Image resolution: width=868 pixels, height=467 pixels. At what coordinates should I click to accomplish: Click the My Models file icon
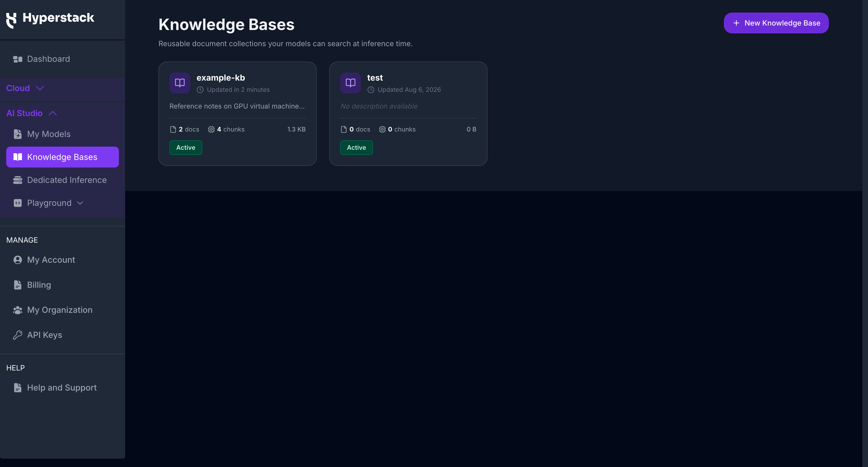tap(17, 134)
